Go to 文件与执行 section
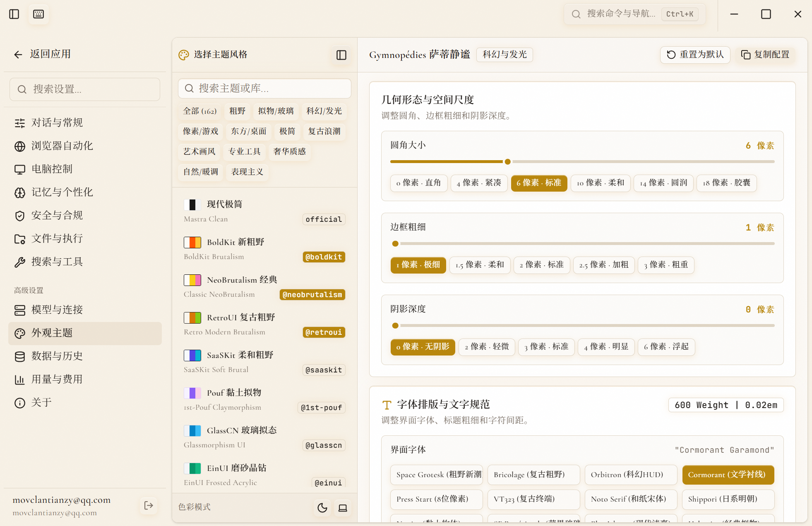The height and width of the screenshot is (526, 812). click(x=85, y=238)
